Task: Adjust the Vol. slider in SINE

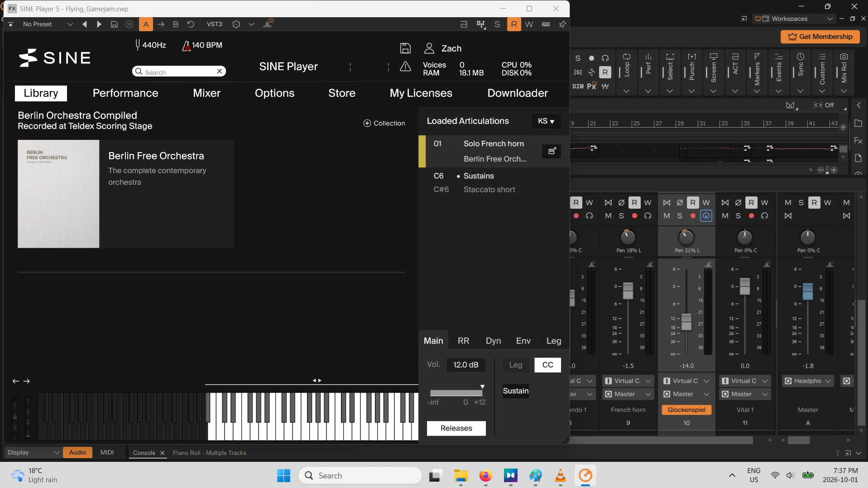Action: [457, 392]
